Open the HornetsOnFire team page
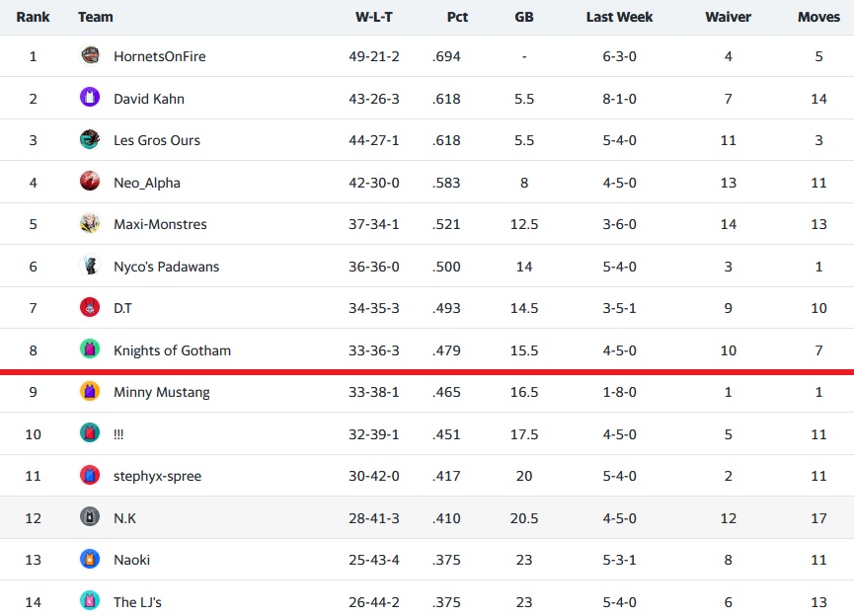 point(160,56)
